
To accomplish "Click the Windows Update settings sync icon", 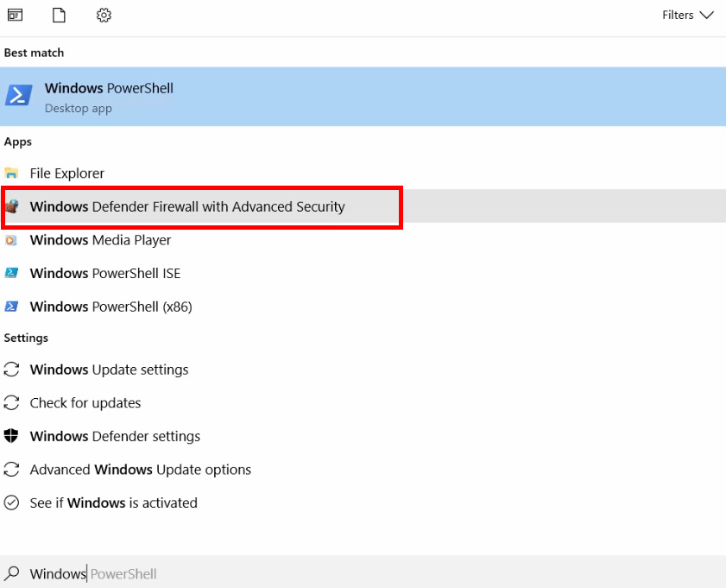I will [11, 370].
